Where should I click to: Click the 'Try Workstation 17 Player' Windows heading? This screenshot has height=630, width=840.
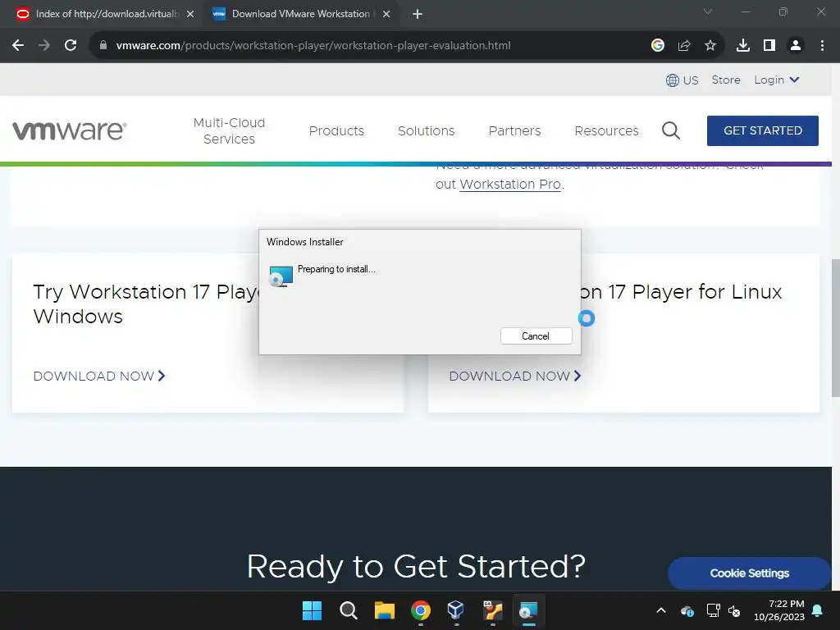[146, 304]
